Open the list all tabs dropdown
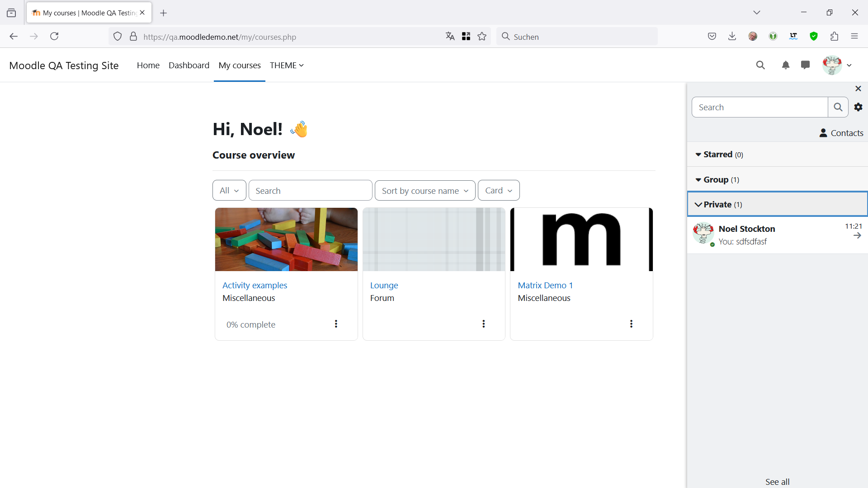 (757, 13)
